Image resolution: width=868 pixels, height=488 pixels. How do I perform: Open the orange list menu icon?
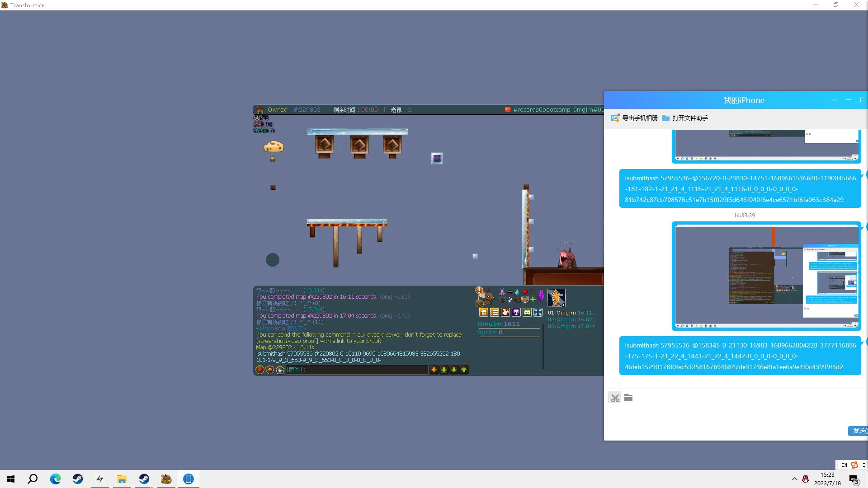495,312
